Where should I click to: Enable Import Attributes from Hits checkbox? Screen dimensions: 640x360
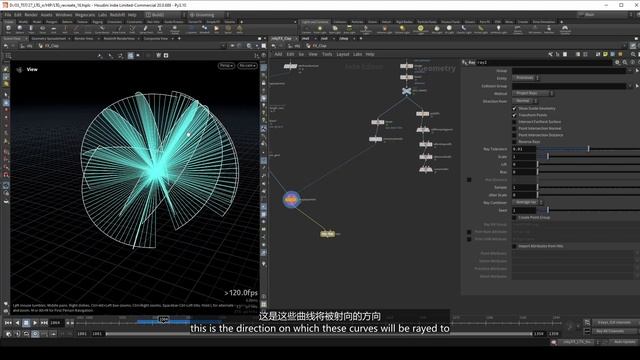click(x=514, y=246)
